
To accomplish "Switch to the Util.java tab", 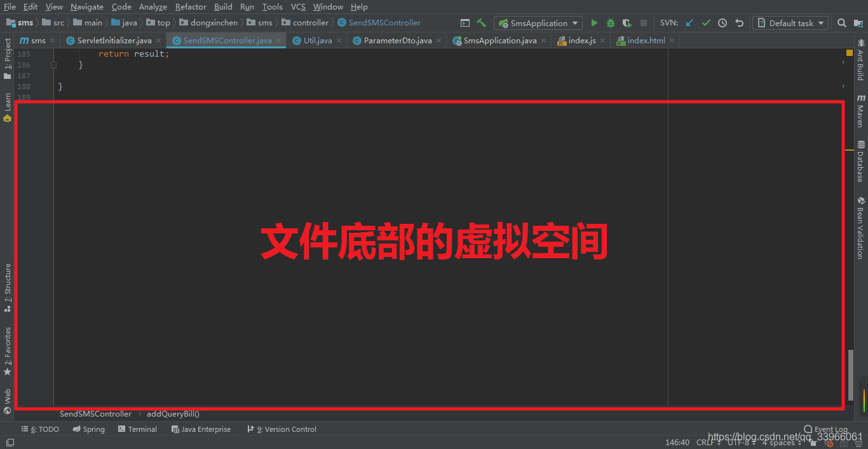I will pyautogui.click(x=318, y=40).
